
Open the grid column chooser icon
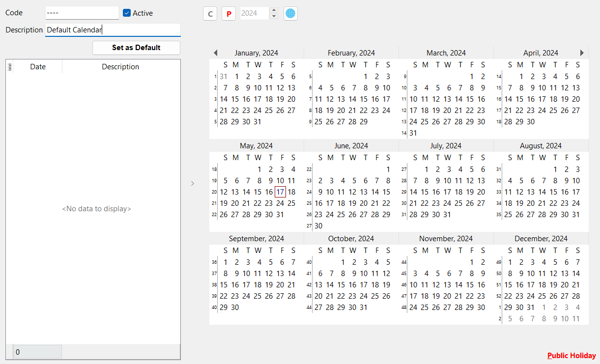tap(10, 67)
